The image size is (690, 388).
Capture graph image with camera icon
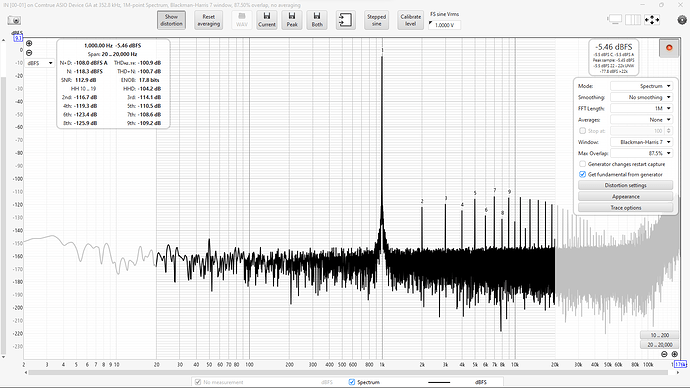pos(14,21)
